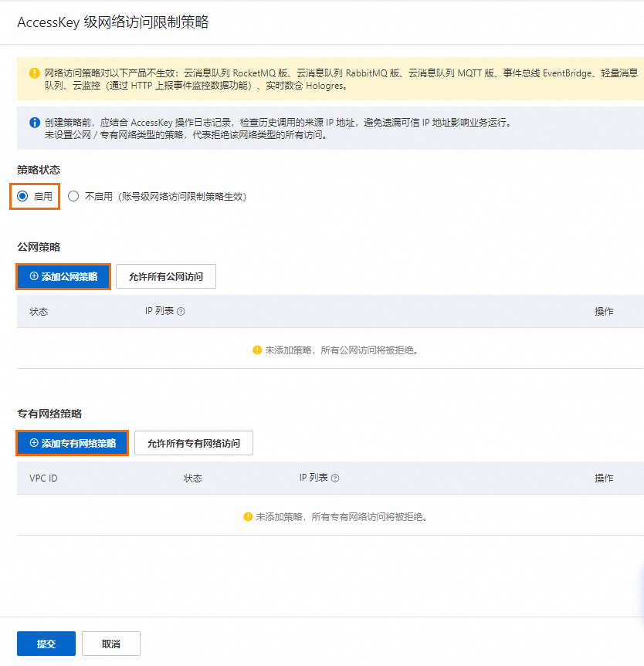
Task: Click 允许所有公网访问
Action: pos(166,276)
